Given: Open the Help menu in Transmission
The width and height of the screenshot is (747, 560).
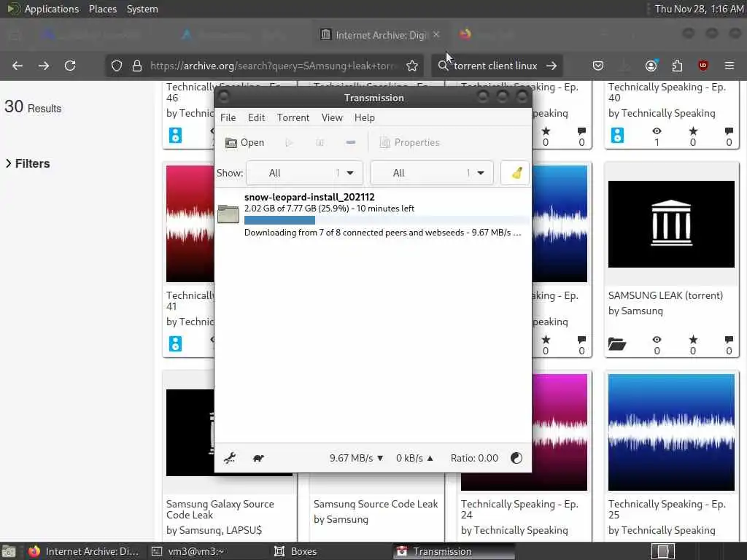Looking at the screenshot, I should 365,117.
